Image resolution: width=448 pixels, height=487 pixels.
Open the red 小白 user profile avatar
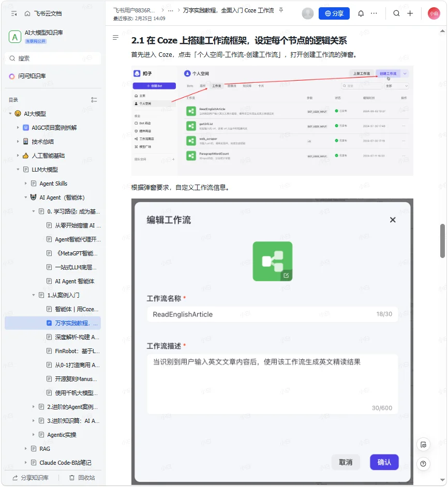coord(434,13)
